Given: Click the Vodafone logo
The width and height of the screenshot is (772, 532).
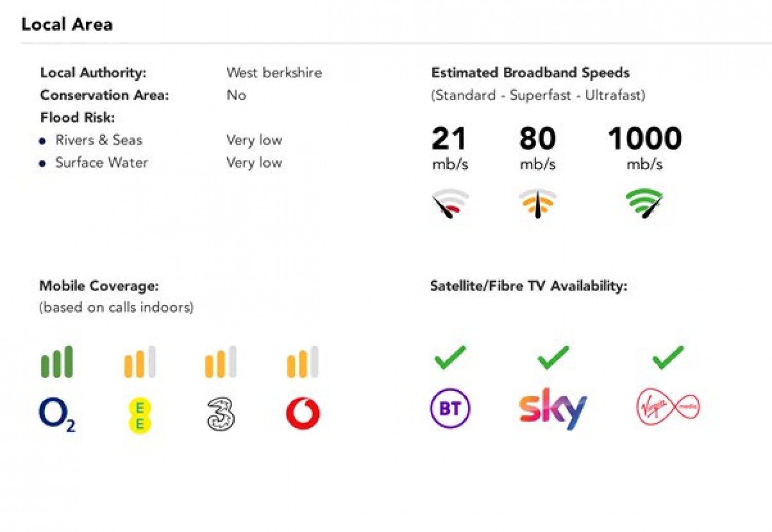Looking at the screenshot, I should pos(303,414).
